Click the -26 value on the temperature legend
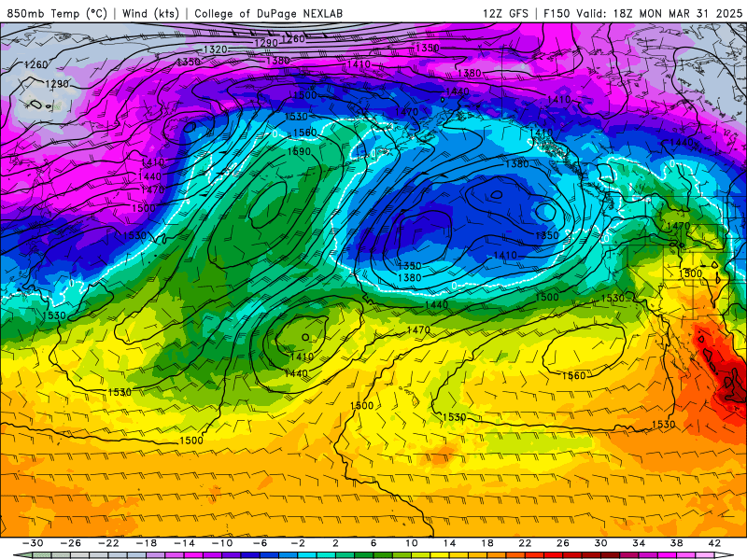 [x=71, y=543]
